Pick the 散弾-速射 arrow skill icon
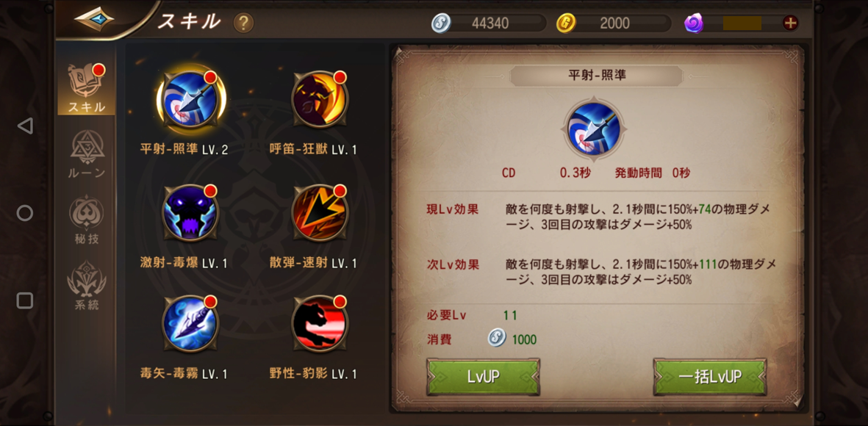The width and height of the screenshot is (868, 426). point(320,213)
